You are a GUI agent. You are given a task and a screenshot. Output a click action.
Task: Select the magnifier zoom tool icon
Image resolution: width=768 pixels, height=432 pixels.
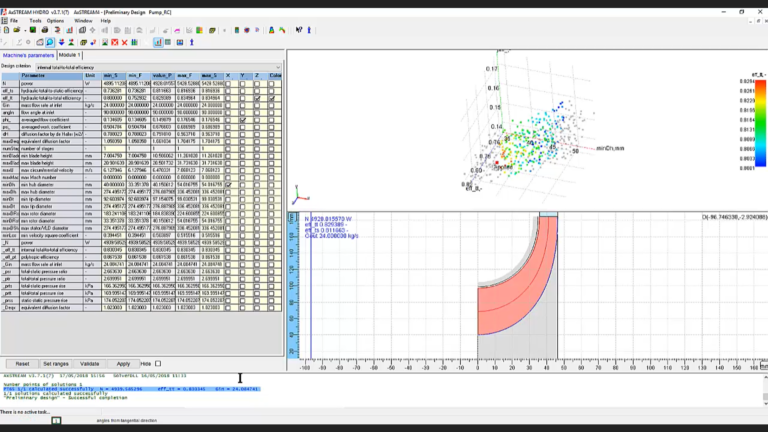coord(50,43)
